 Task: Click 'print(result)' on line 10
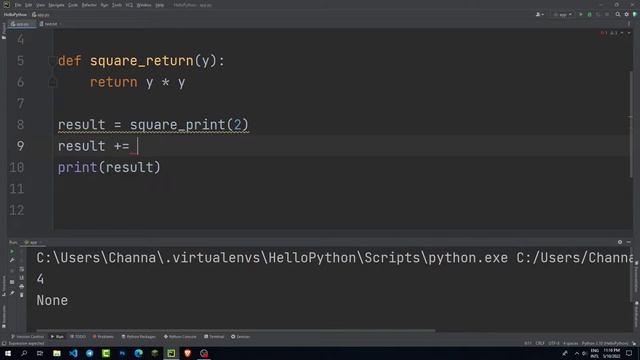coord(109,167)
